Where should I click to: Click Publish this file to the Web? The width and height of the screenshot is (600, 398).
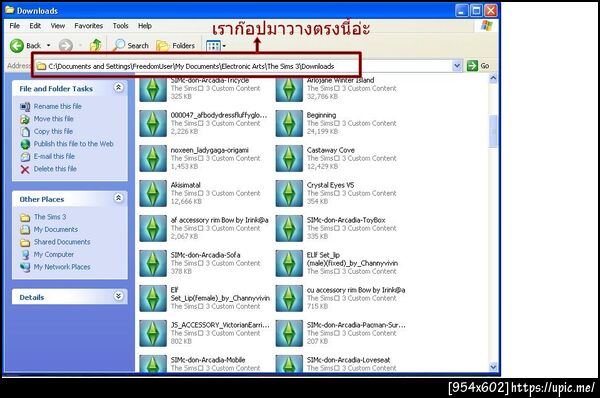pos(73,144)
